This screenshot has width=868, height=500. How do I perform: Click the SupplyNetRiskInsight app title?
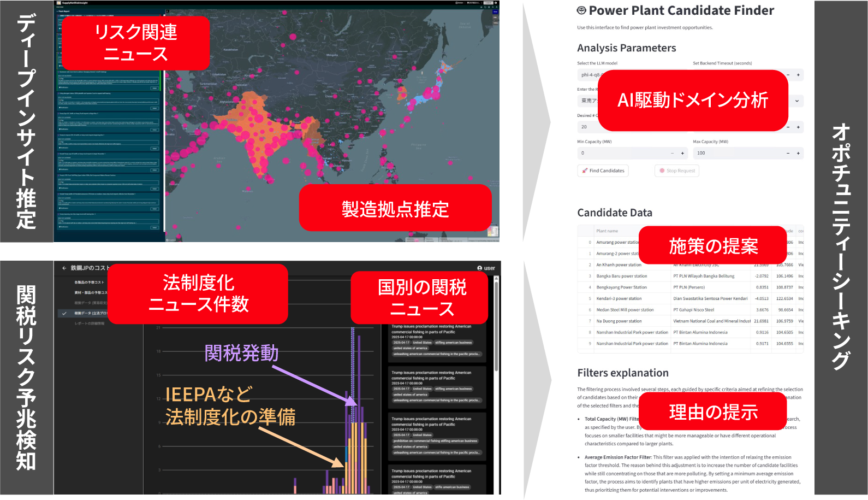(74, 3)
